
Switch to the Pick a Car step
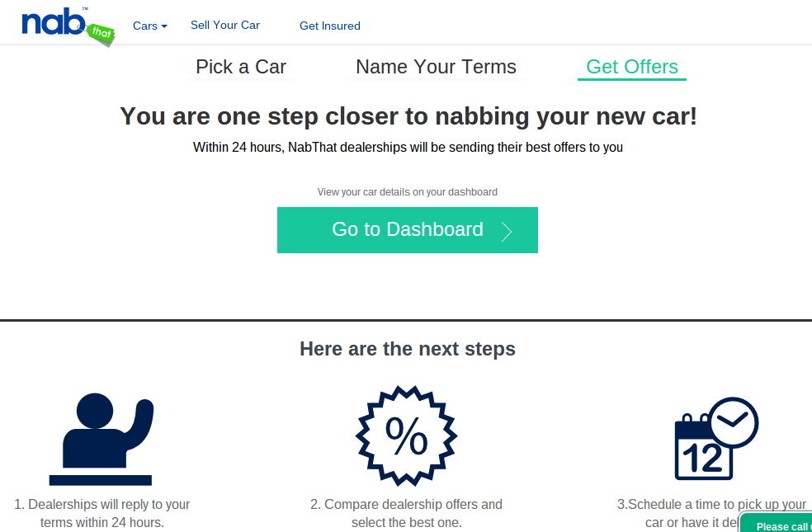tap(241, 68)
